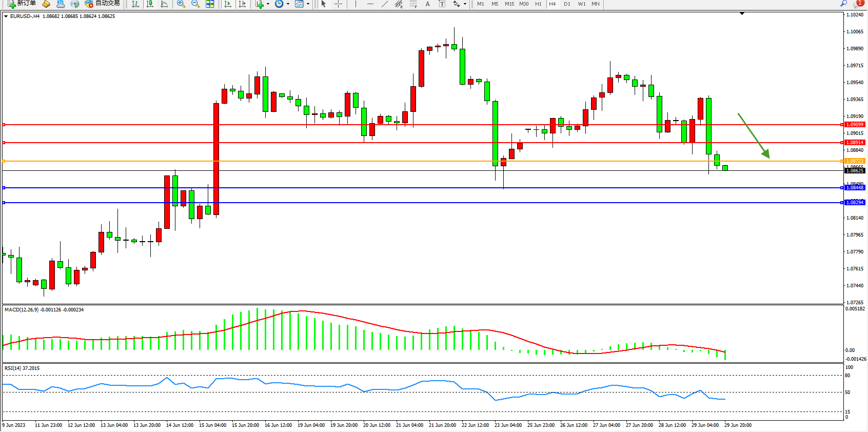The height and width of the screenshot is (432, 868).
Task: Expand the indicators list dropdown arrow
Action: (x=268, y=4)
